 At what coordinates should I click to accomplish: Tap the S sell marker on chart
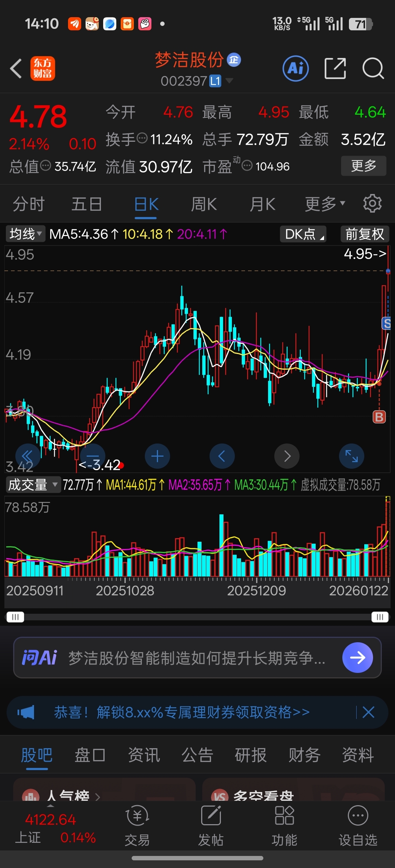(x=387, y=323)
